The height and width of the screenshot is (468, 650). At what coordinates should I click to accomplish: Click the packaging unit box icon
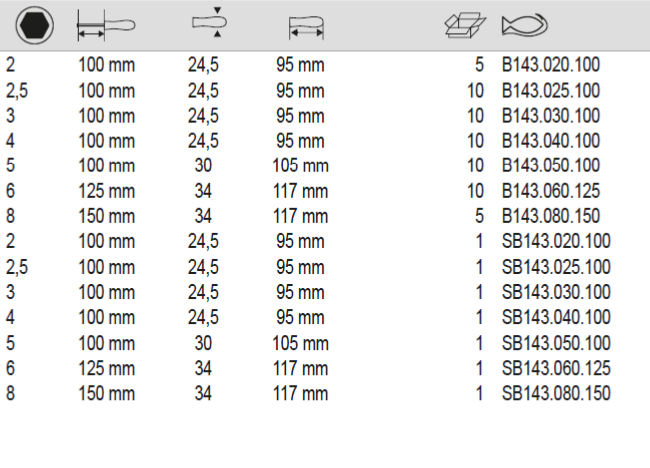pos(465,26)
